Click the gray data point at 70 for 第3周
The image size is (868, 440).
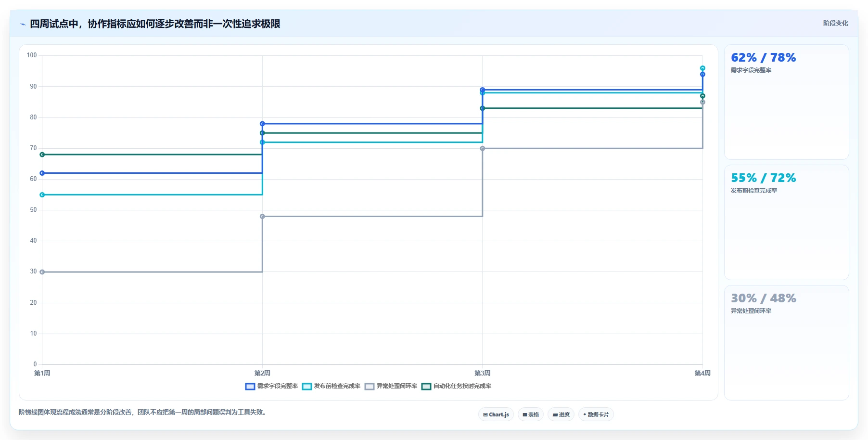[x=483, y=148]
